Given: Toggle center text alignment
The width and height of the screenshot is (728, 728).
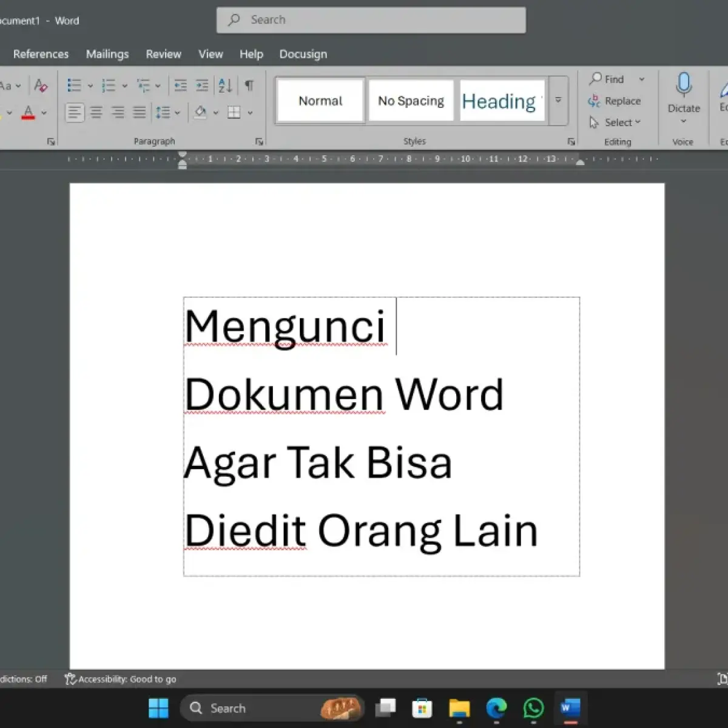Looking at the screenshot, I should [x=96, y=112].
